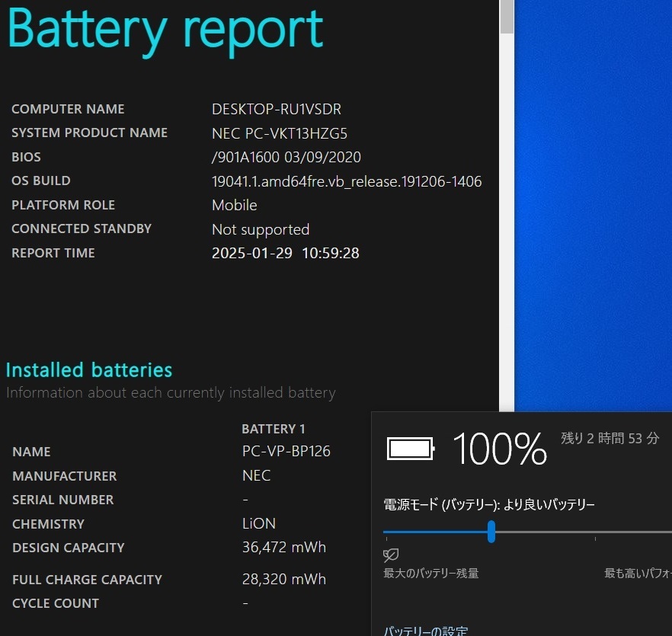Adjust the power mode slider handle
Image resolution: width=672 pixels, height=636 pixels.
(491, 532)
